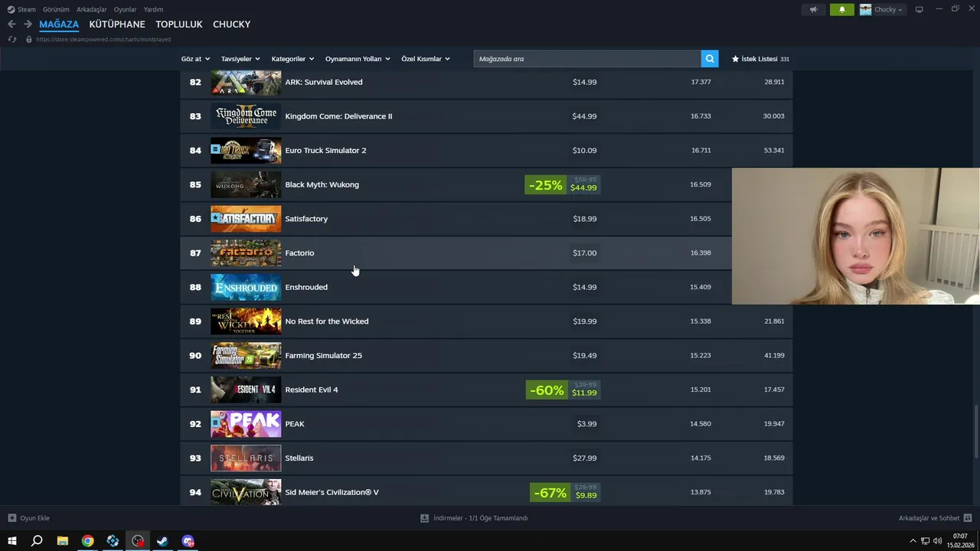Open the Arkadaşlar ve Sohbet friends icon
The height and width of the screenshot is (551, 980).
tap(968, 518)
